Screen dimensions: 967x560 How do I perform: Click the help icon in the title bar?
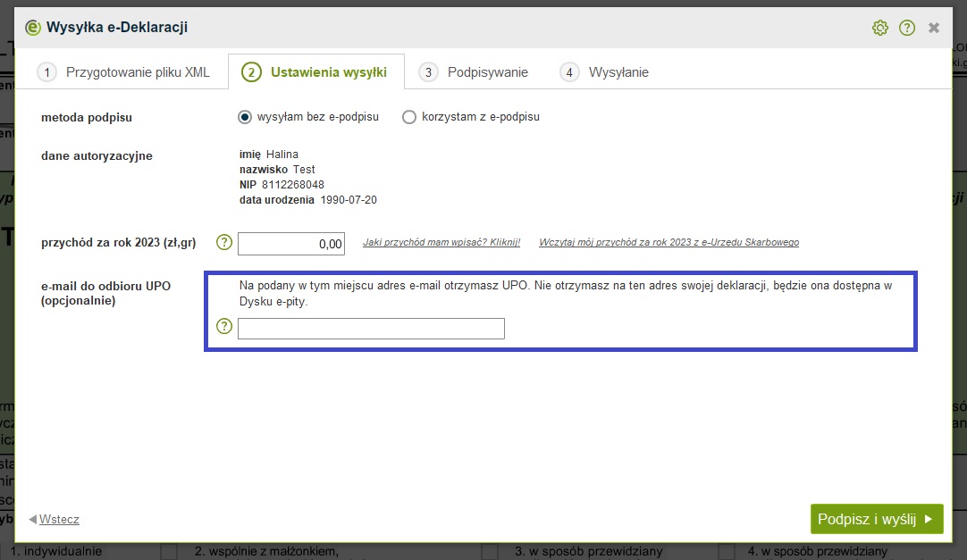907,28
